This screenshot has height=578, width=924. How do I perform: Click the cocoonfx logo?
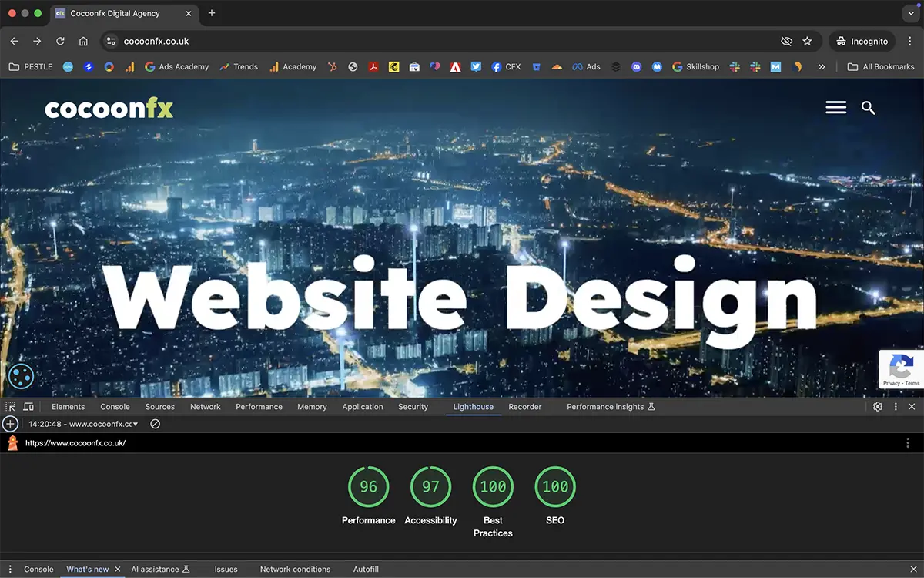(x=109, y=109)
